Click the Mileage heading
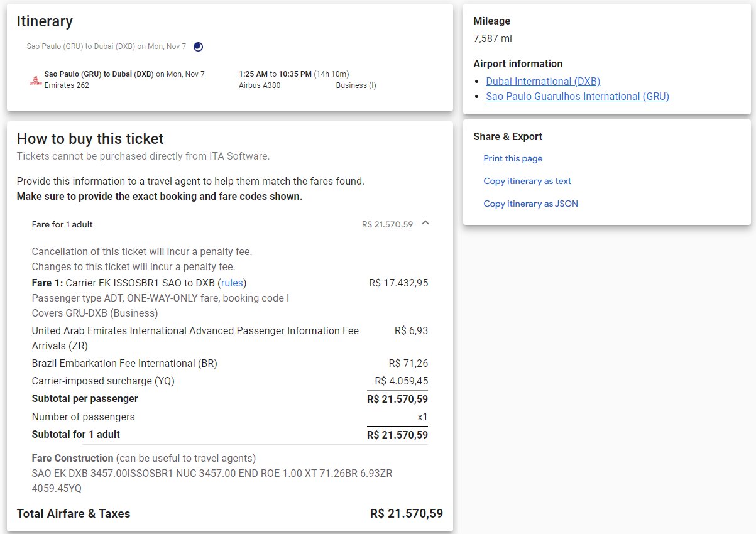756x534 pixels. (492, 21)
